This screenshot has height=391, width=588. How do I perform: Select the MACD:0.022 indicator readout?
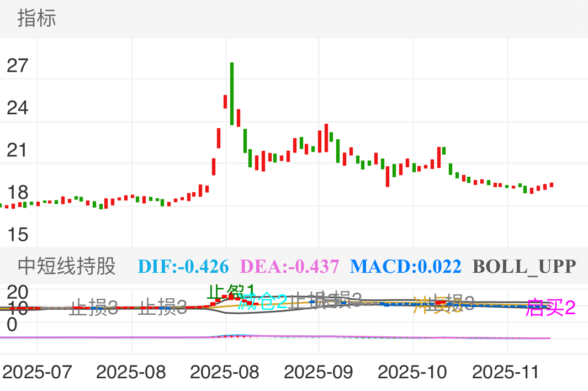point(405,267)
